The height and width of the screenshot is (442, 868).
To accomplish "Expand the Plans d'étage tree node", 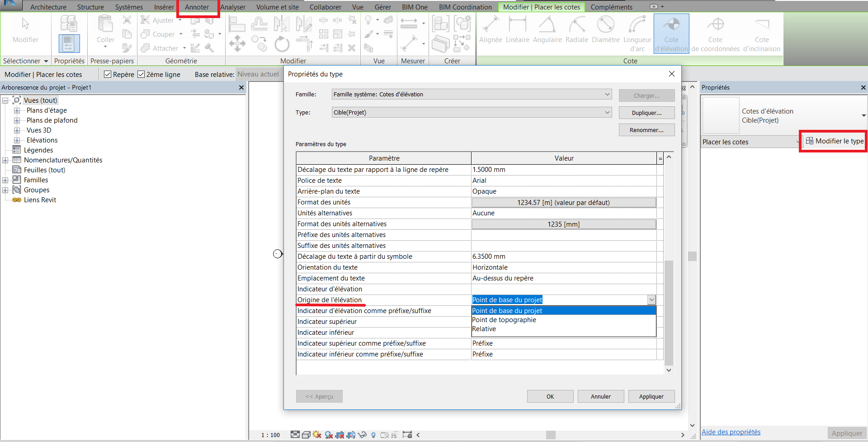I will pos(17,110).
